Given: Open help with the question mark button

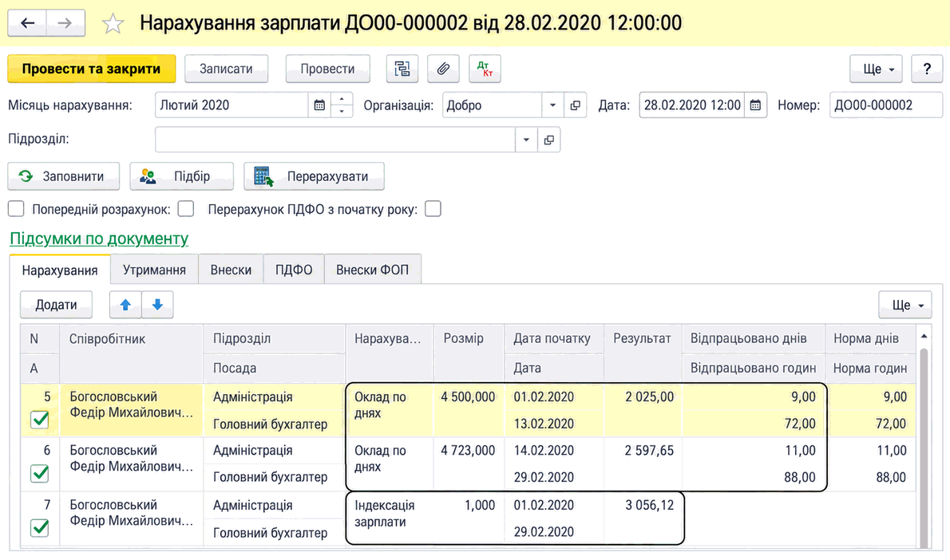Looking at the screenshot, I should pos(926,69).
